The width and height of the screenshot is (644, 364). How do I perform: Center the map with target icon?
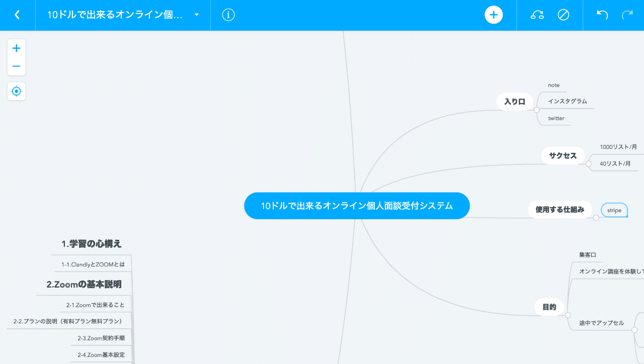[17, 92]
